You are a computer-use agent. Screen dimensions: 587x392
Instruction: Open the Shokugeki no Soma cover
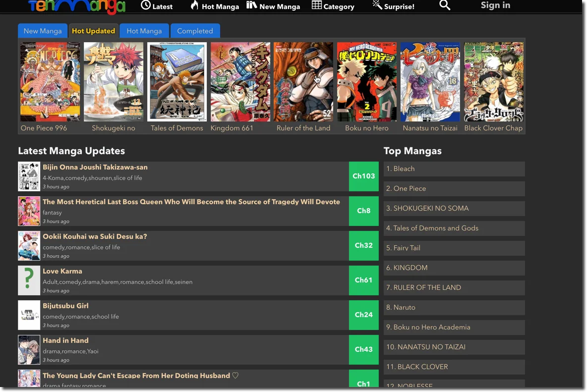pos(114,82)
